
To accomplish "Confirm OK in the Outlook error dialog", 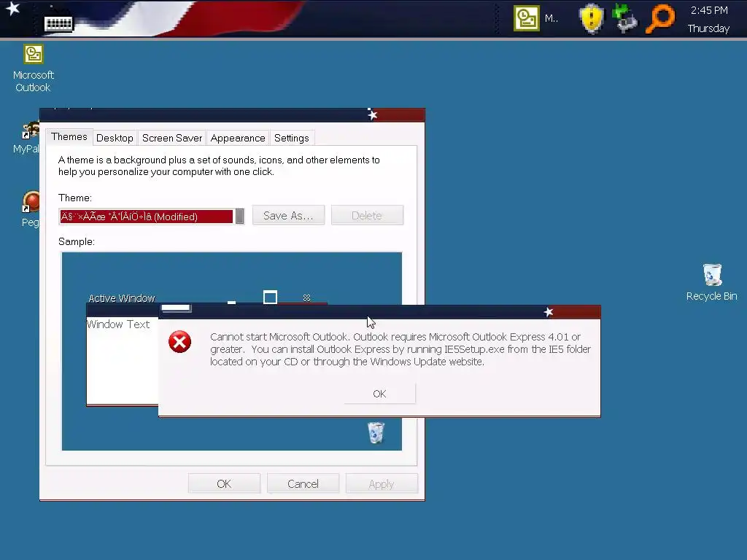I will point(379,394).
